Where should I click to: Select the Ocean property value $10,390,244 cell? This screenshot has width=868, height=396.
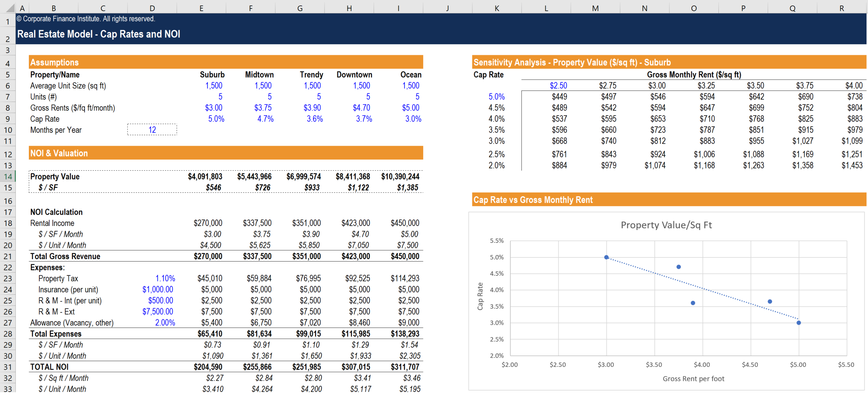coord(400,176)
